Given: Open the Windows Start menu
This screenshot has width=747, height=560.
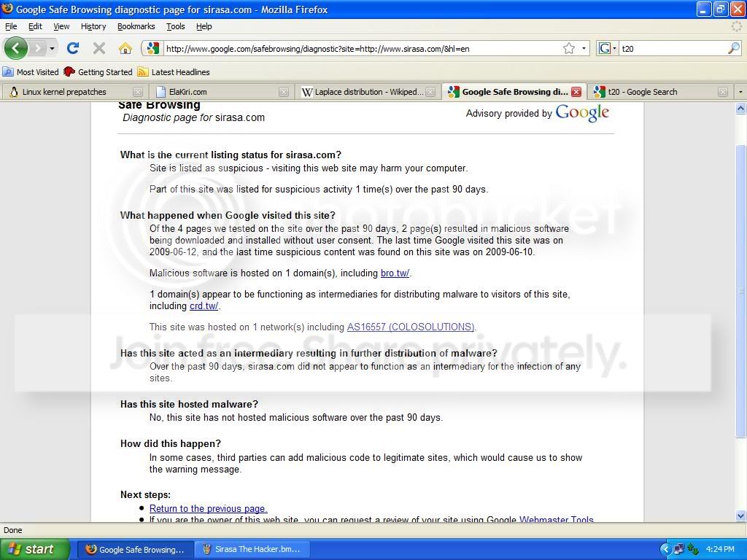Looking at the screenshot, I should [34, 549].
